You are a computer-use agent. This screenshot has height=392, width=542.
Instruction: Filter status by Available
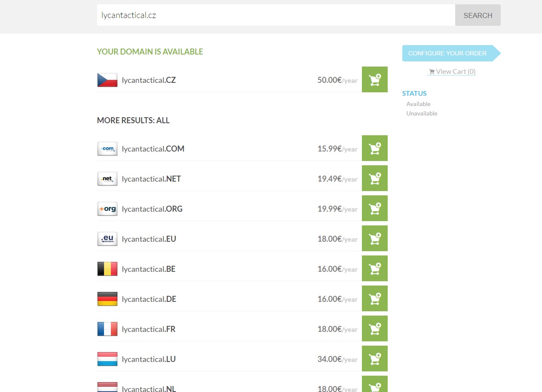pyautogui.click(x=418, y=104)
